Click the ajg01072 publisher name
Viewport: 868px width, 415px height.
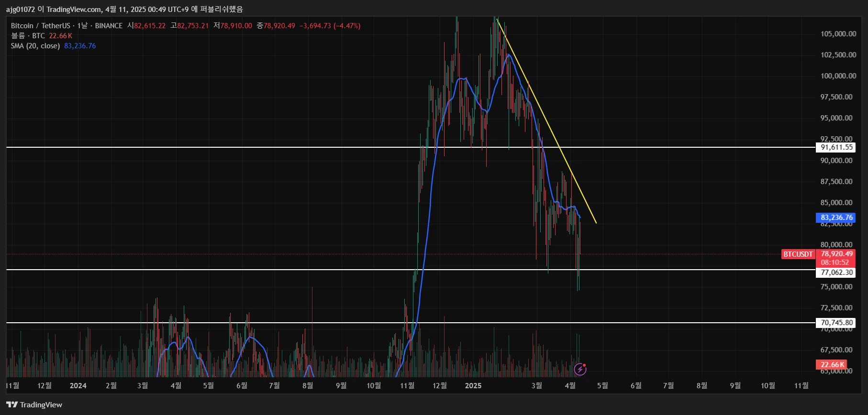click(20, 9)
